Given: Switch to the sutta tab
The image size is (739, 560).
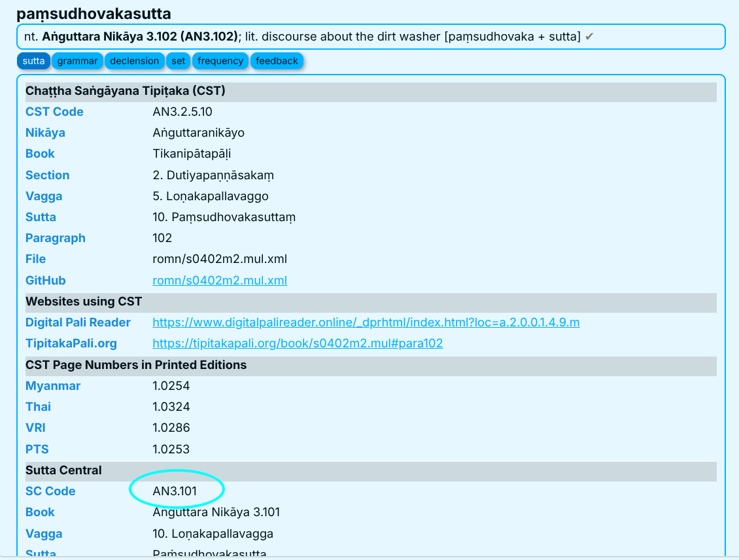Looking at the screenshot, I should pyautogui.click(x=33, y=61).
